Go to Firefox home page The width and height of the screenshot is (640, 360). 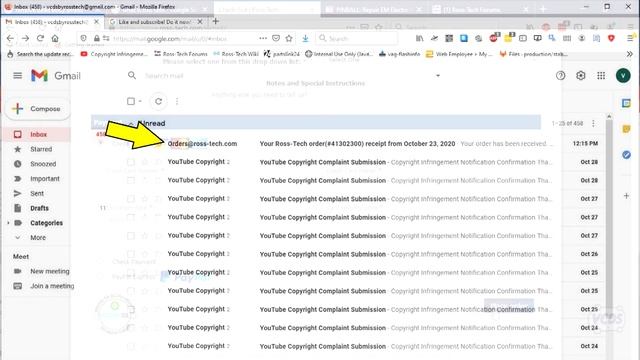click(55, 38)
